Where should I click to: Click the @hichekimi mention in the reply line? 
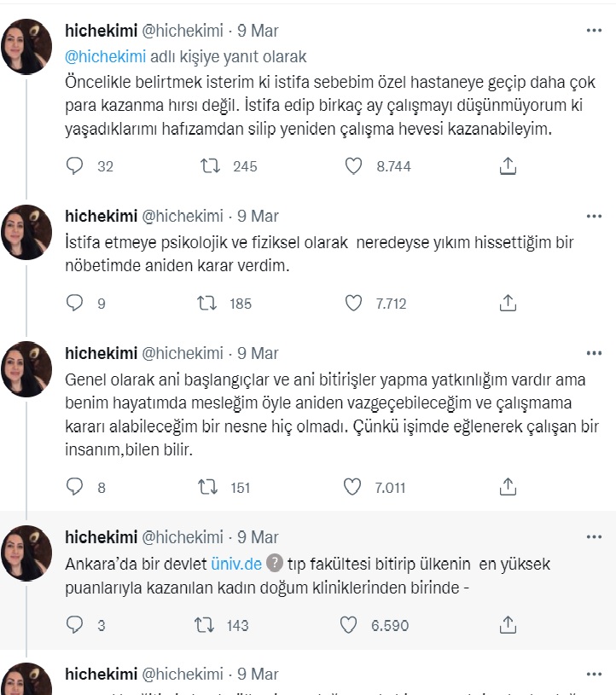click(x=106, y=57)
